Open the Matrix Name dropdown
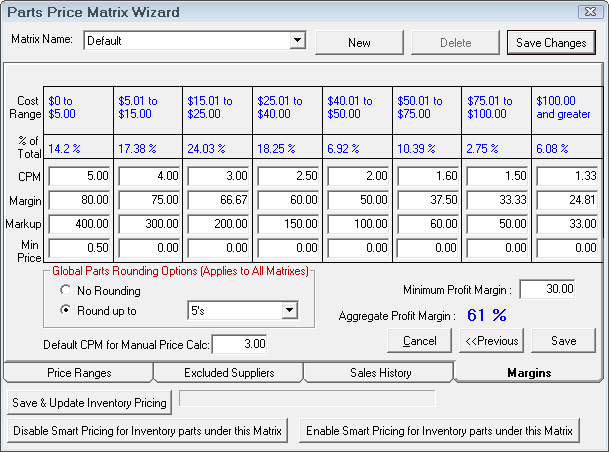The height and width of the screenshot is (452, 609). [297, 41]
